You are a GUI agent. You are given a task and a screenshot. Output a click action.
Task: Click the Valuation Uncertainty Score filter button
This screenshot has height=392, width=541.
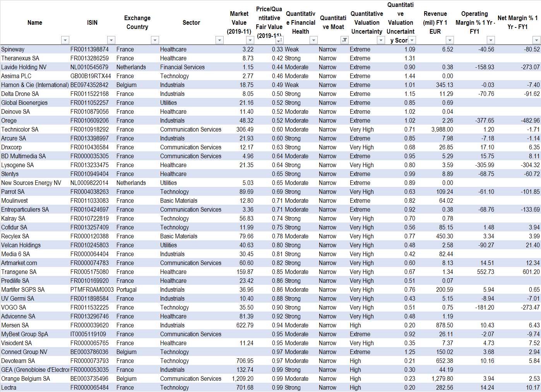point(412,40)
